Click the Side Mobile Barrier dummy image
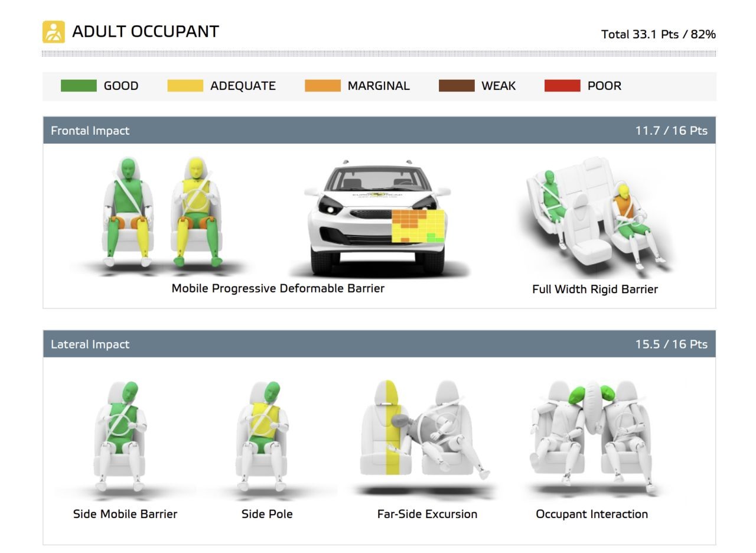Screen dimensions: 756x553 [x=121, y=437]
